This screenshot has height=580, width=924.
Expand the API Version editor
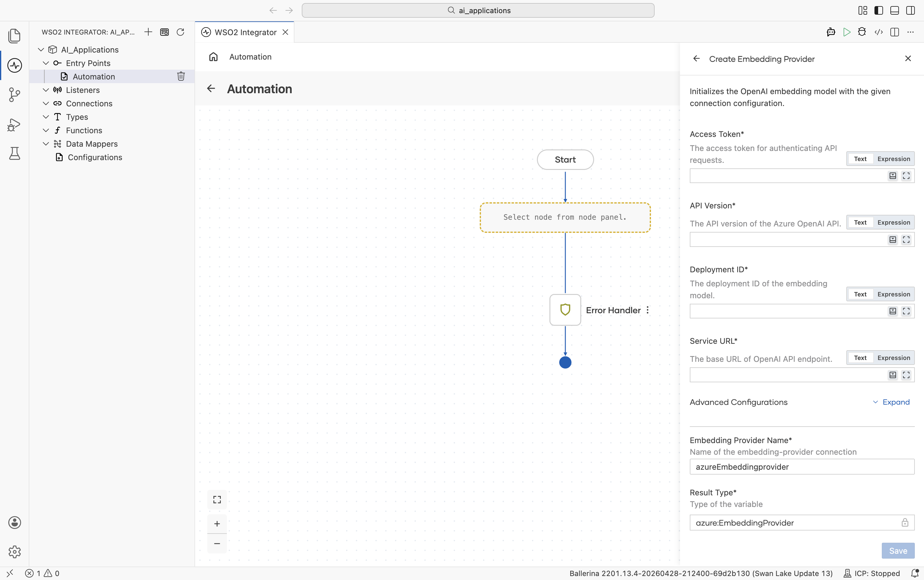pos(906,239)
